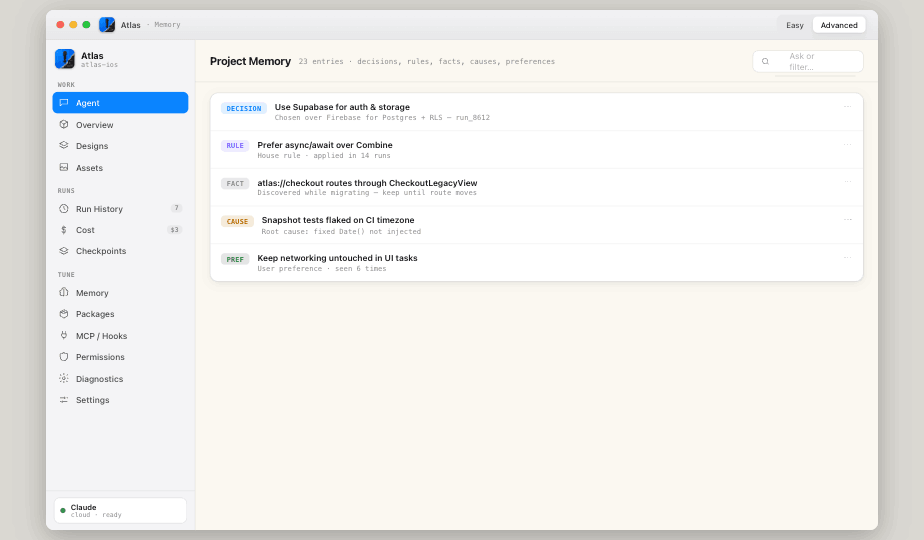Image resolution: width=924 pixels, height=540 pixels.
Task: Select 'Prefer async/await over Combine' entry
Action: pos(537,150)
